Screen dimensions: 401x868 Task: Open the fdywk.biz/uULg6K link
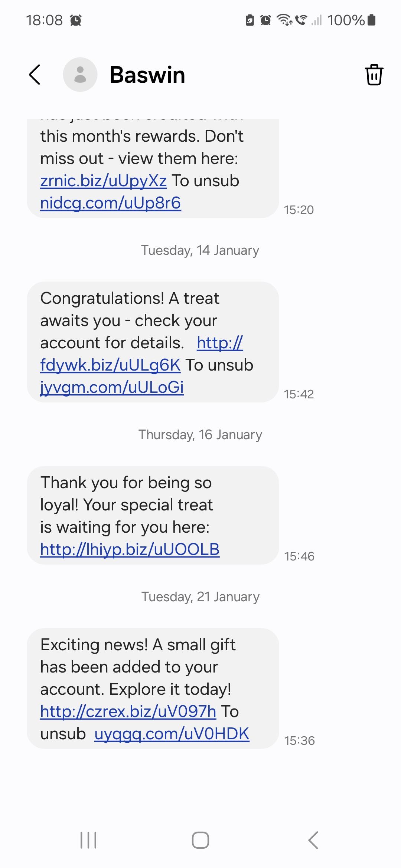coord(110,365)
